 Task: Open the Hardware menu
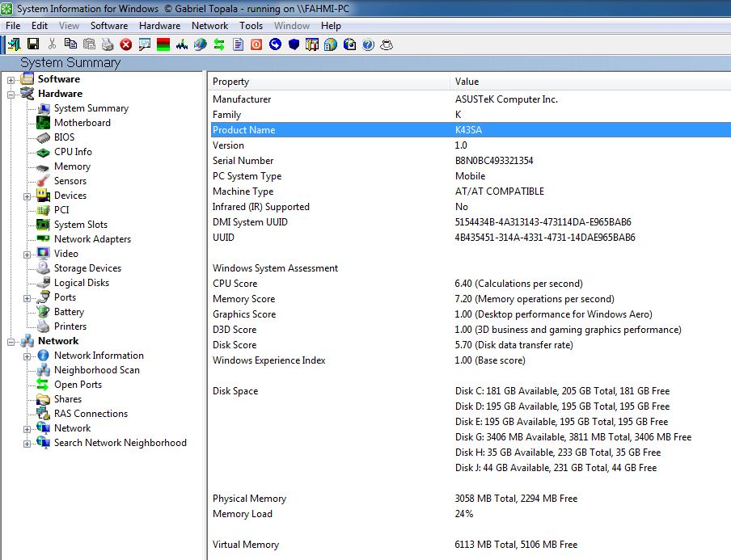[x=159, y=26]
